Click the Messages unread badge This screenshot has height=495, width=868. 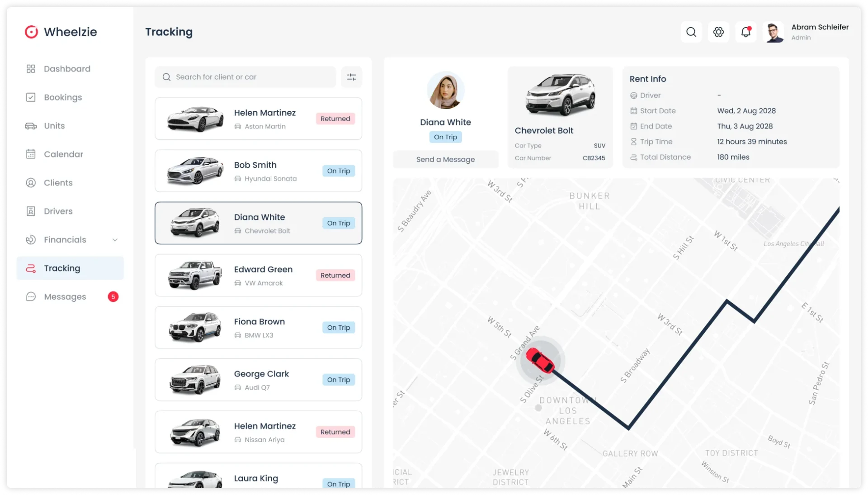113,297
